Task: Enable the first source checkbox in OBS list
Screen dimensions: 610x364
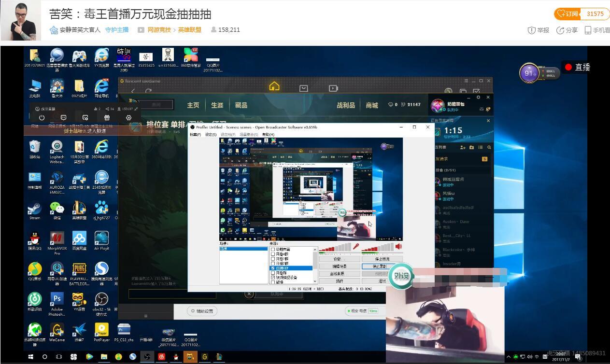Action: click(x=273, y=249)
